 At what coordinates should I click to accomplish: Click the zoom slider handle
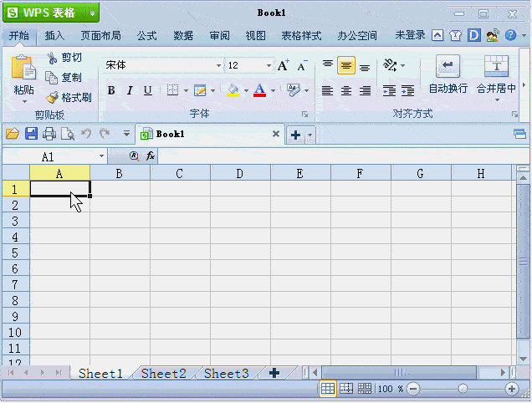coord(463,389)
